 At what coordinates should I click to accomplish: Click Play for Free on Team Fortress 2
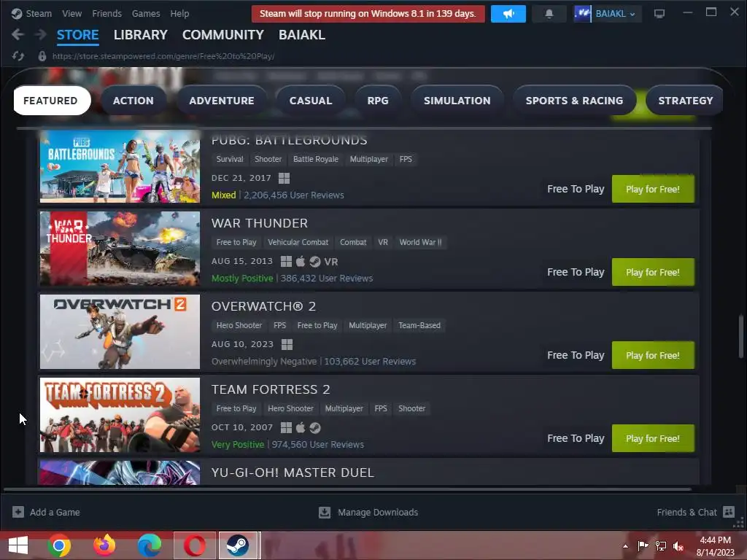coord(653,438)
